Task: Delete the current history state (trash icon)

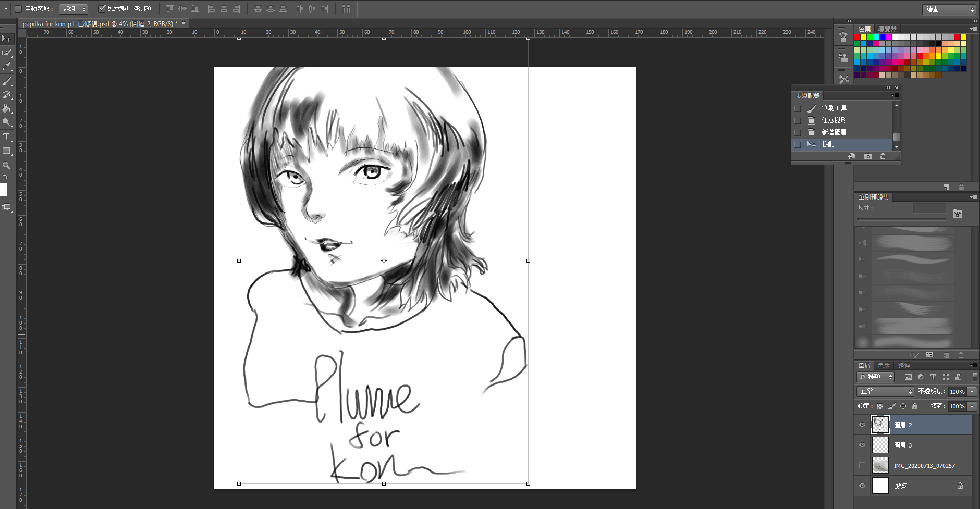Action: coord(883,156)
